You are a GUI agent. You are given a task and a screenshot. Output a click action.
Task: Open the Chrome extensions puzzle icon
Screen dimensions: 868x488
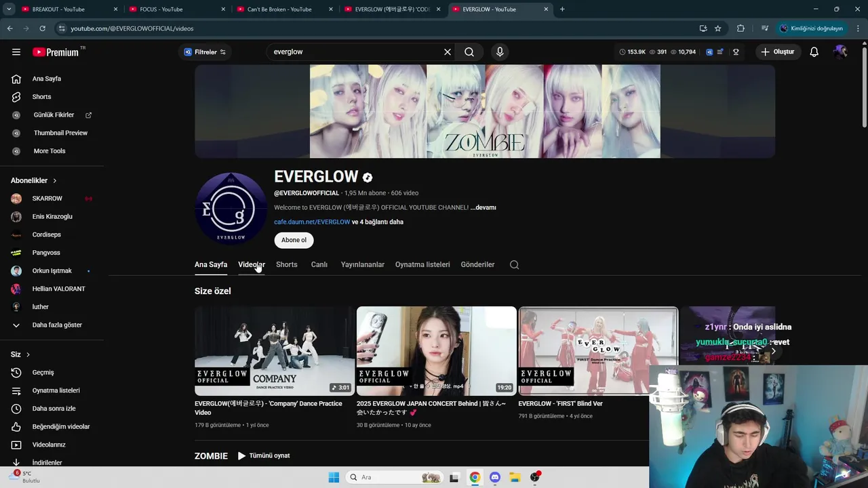click(x=741, y=28)
